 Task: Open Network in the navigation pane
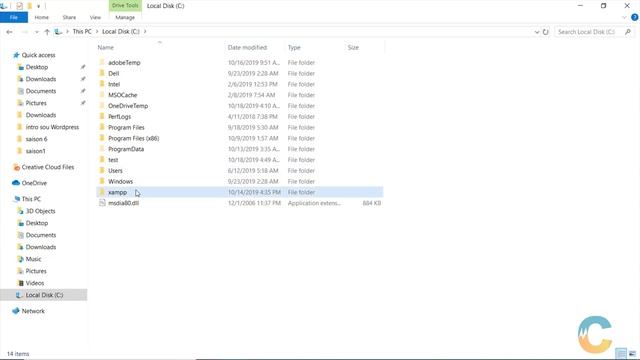(x=33, y=311)
